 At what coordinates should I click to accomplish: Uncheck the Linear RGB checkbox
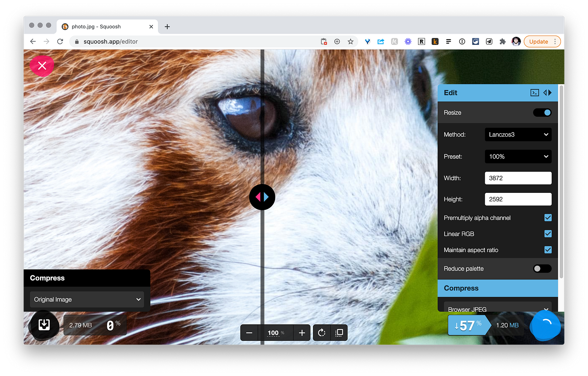[548, 234]
